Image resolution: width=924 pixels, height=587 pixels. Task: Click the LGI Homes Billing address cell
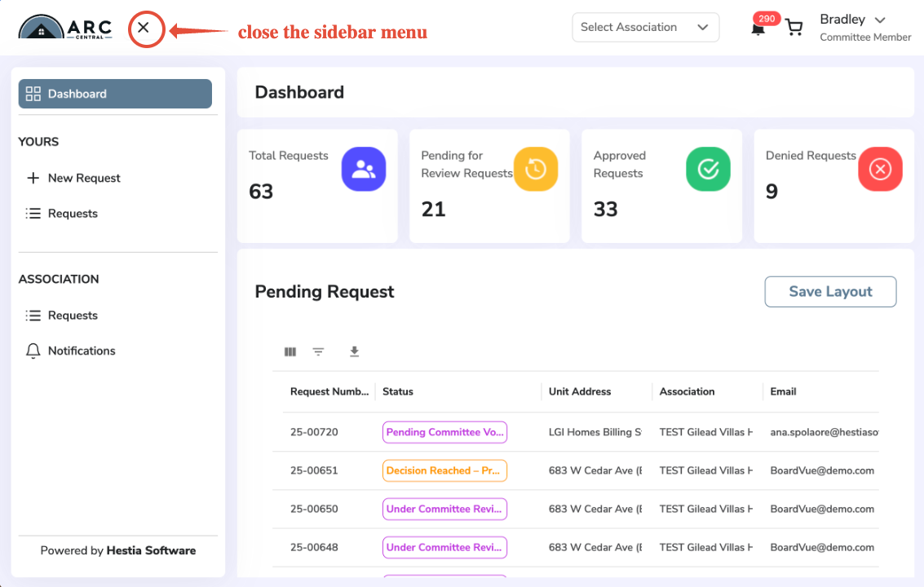[595, 432]
